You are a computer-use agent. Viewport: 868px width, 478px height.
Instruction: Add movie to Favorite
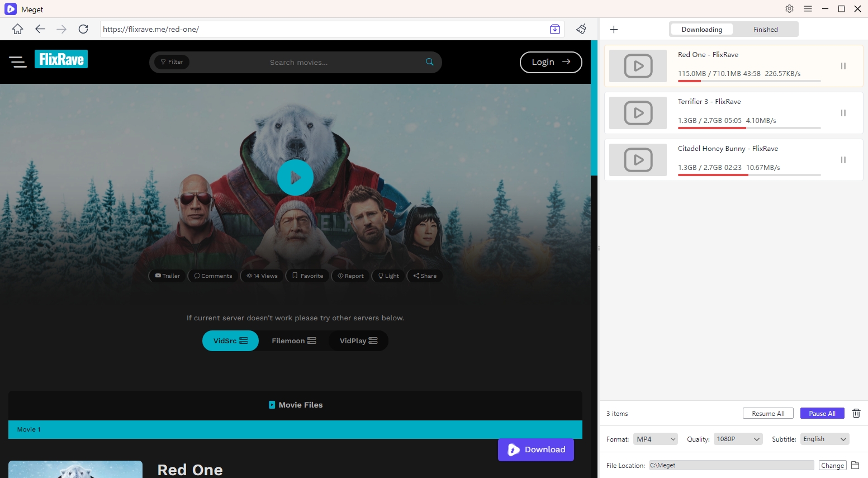pos(308,276)
